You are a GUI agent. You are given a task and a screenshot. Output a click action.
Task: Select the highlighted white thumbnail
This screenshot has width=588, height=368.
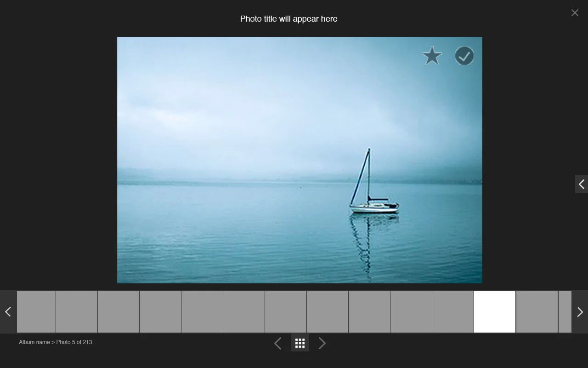[495, 312]
